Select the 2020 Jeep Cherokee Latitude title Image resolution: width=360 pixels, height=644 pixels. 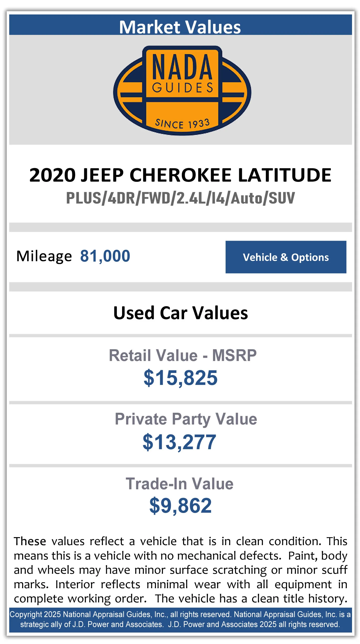point(180,175)
